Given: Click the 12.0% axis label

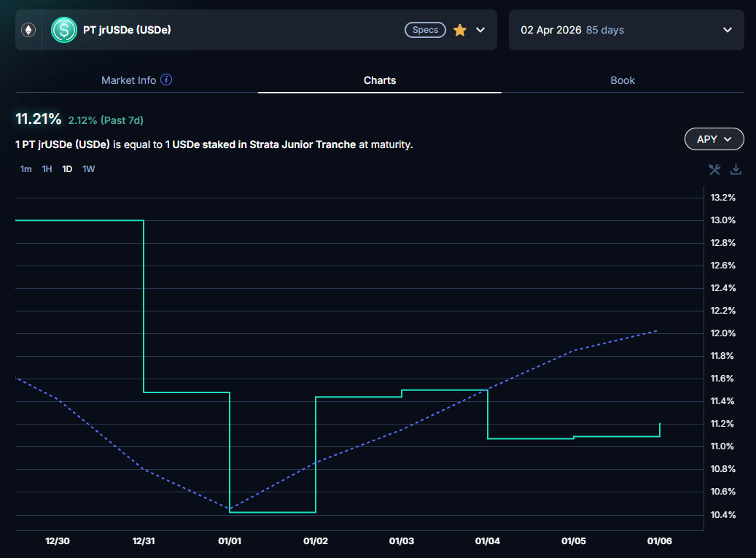Looking at the screenshot, I should click(x=722, y=333).
